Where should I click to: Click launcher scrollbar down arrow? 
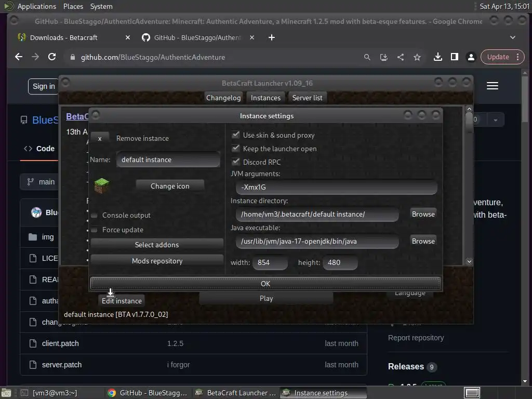469,261
